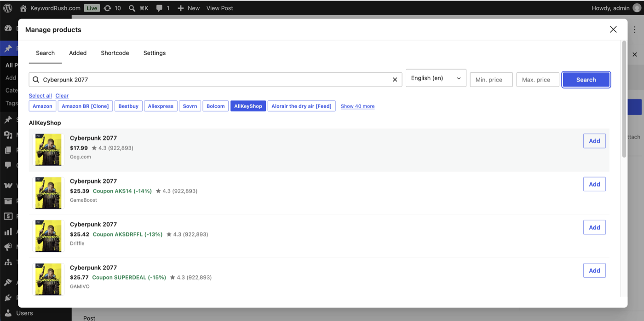Image resolution: width=644 pixels, height=321 pixels.
Task: Deselect the AllKeyShop module filter
Action: pyautogui.click(x=248, y=106)
